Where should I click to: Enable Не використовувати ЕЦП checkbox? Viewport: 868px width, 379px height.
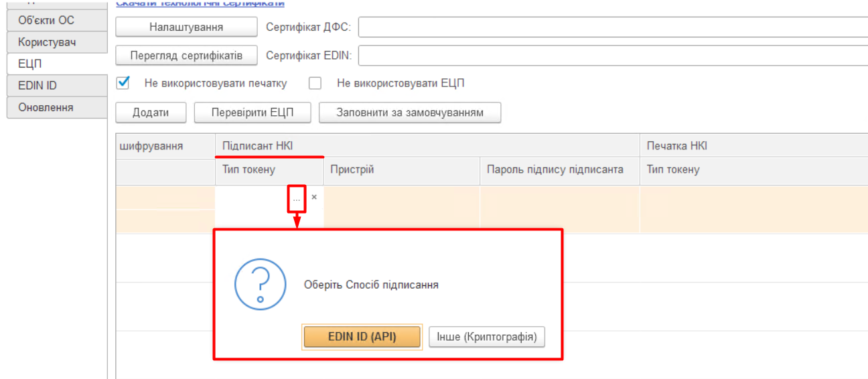[315, 84]
